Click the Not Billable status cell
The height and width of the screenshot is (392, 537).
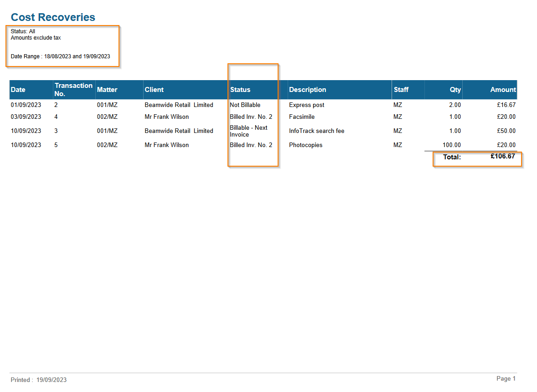coord(245,105)
